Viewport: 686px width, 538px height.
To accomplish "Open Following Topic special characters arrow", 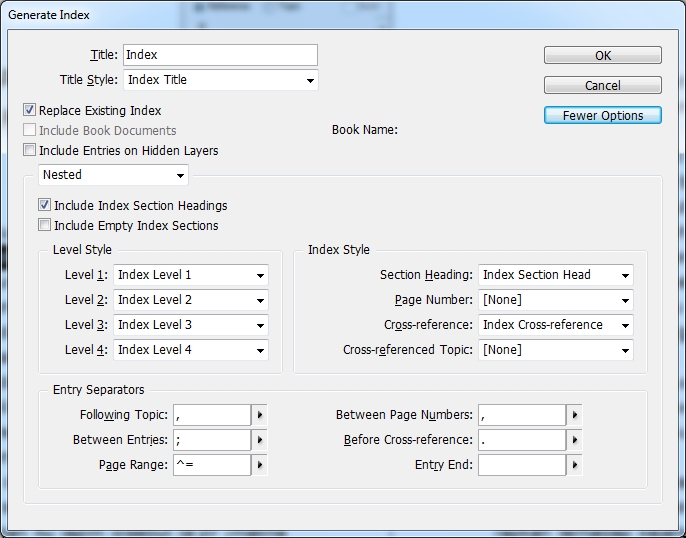I will point(259,415).
